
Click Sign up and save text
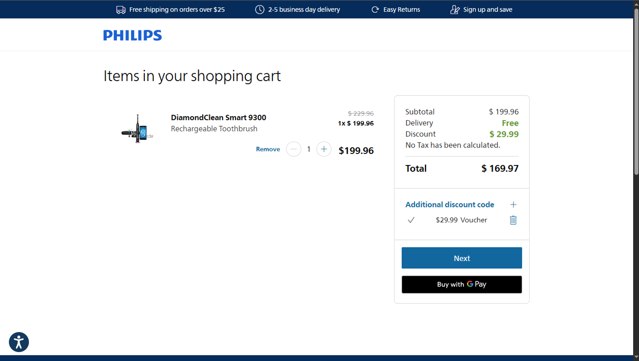click(488, 10)
